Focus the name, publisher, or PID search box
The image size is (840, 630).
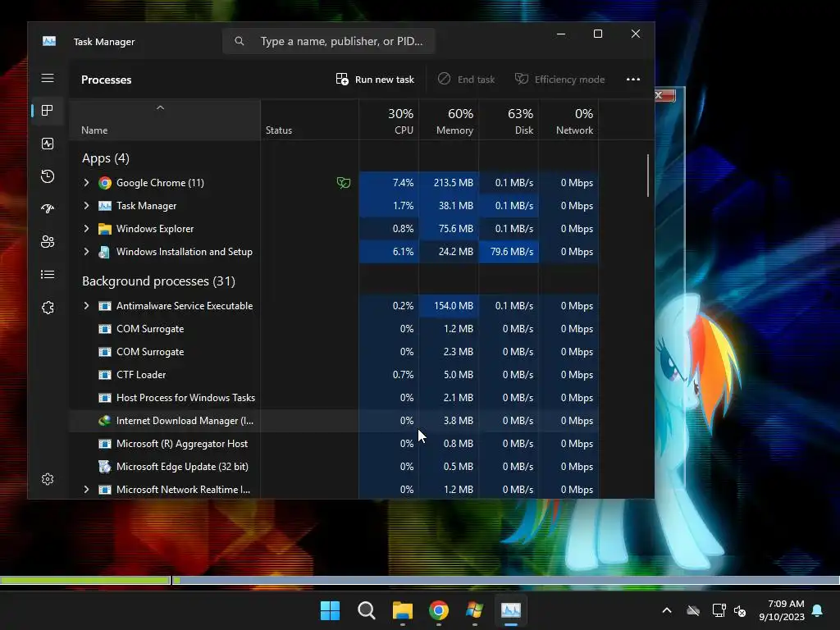click(x=328, y=41)
